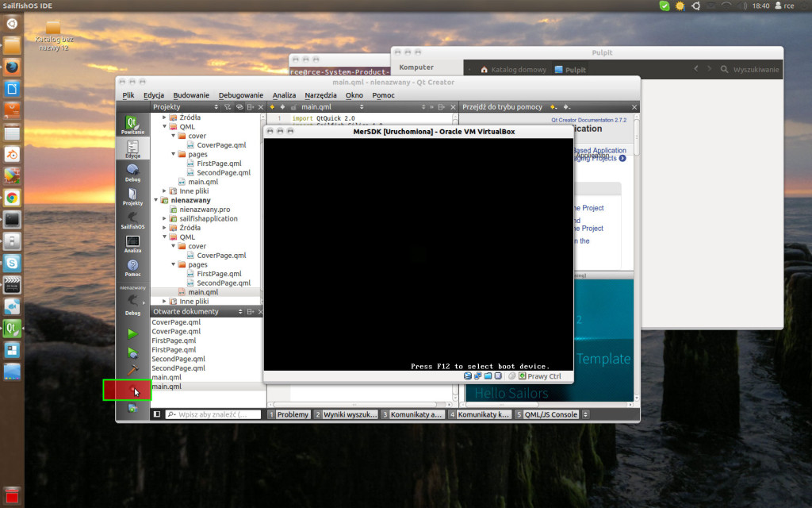Open the Budowanie menu

191,95
